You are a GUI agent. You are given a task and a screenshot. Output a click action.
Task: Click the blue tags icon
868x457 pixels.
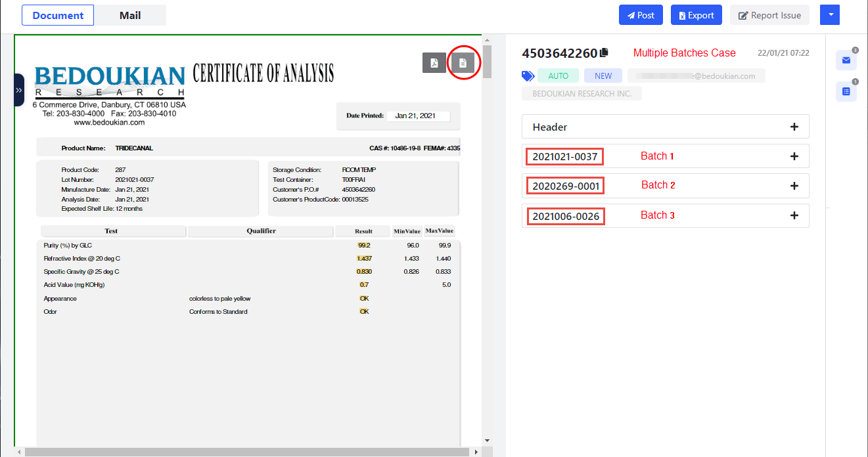pyautogui.click(x=528, y=76)
